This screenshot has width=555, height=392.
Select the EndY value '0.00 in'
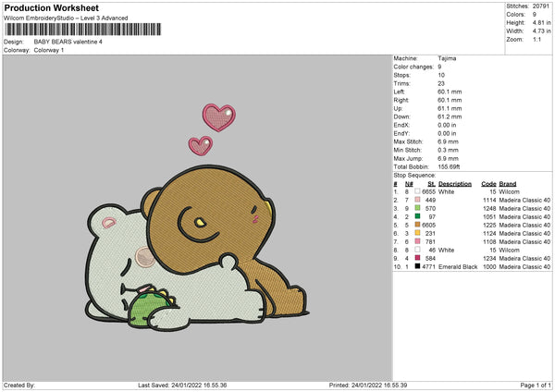coord(447,133)
